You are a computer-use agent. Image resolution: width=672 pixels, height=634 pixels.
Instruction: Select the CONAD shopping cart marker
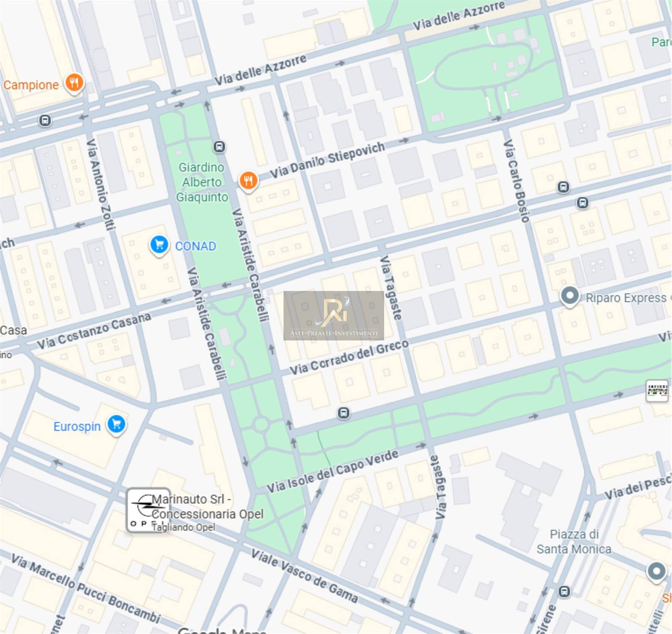[x=159, y=245]
